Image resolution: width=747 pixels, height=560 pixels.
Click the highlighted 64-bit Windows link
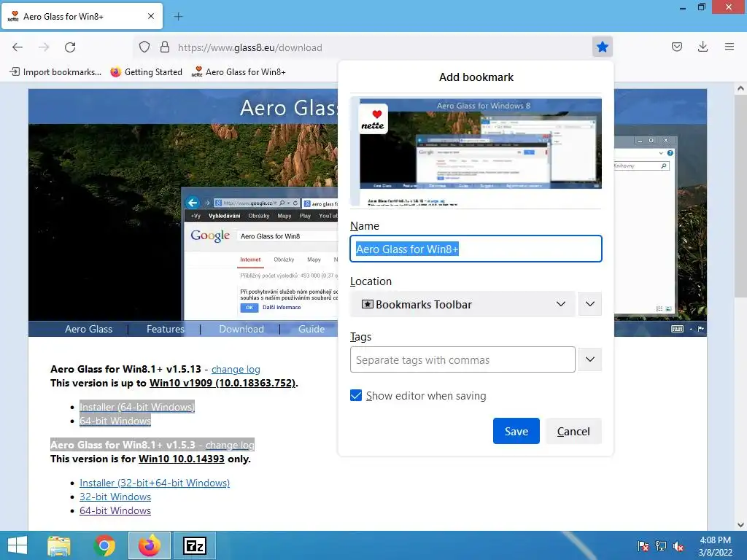[x=115, y=421]
